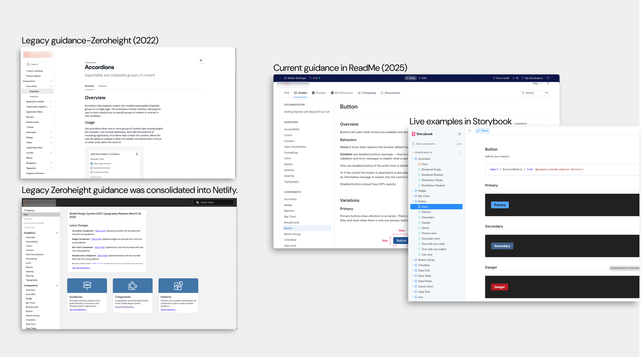644x357 pixels.
Task: Click Find components search in Storybook
Action: [x=436, y=144]
